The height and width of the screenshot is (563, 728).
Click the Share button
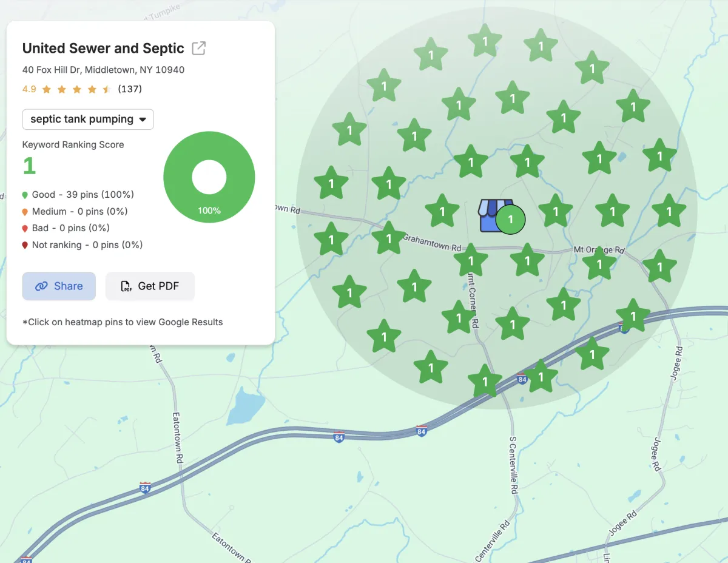coord(59,286)
